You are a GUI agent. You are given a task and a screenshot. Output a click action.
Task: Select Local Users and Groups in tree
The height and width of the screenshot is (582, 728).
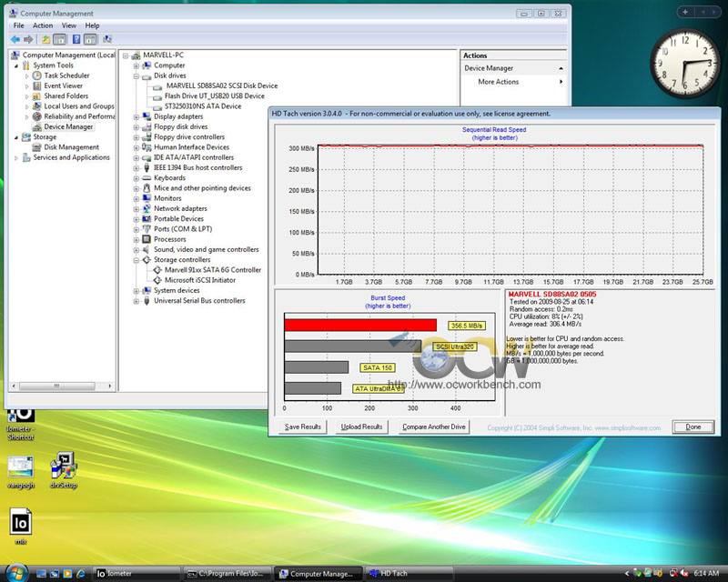click(x=79, y=106)
